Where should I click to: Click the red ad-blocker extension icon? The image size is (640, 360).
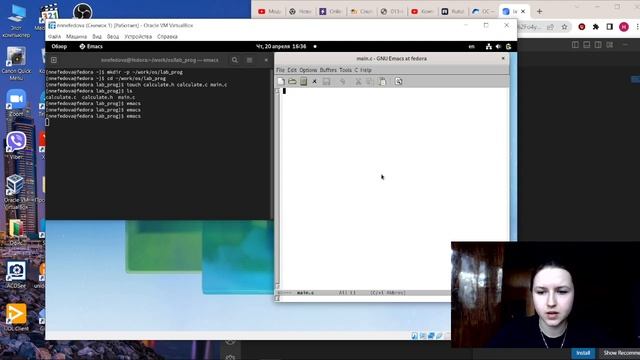coord(582,27)
